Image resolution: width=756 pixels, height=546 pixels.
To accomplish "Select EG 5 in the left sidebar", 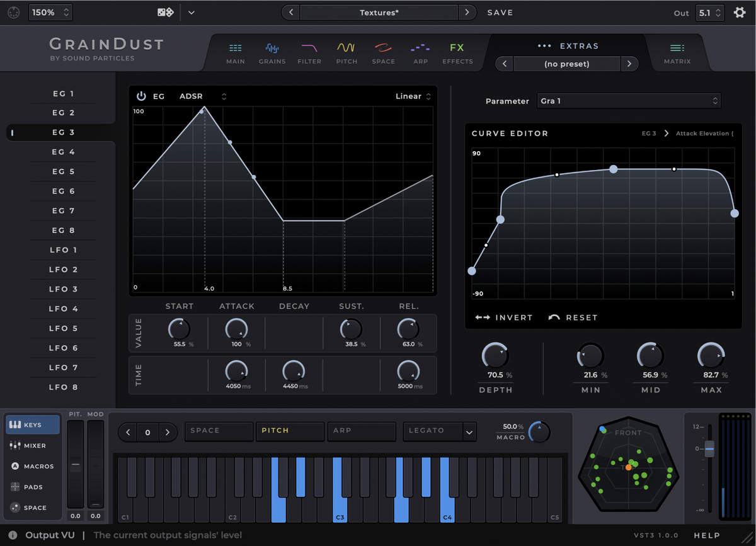I will (63, 171).
